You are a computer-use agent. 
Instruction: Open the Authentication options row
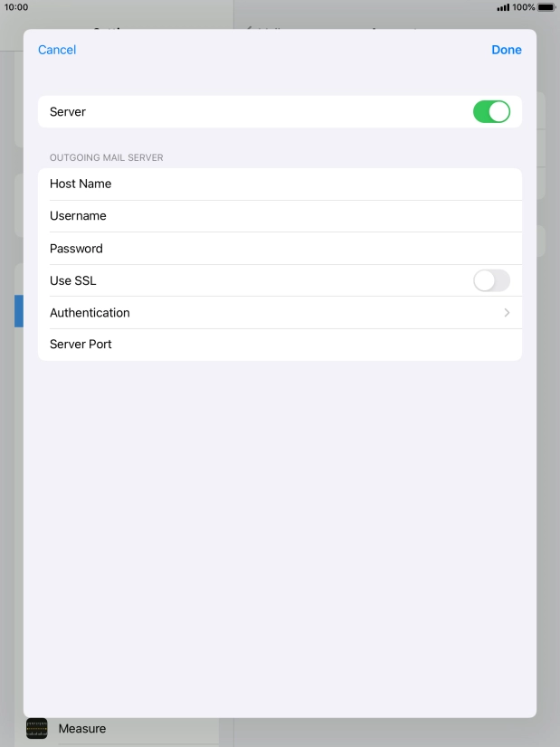280,313
